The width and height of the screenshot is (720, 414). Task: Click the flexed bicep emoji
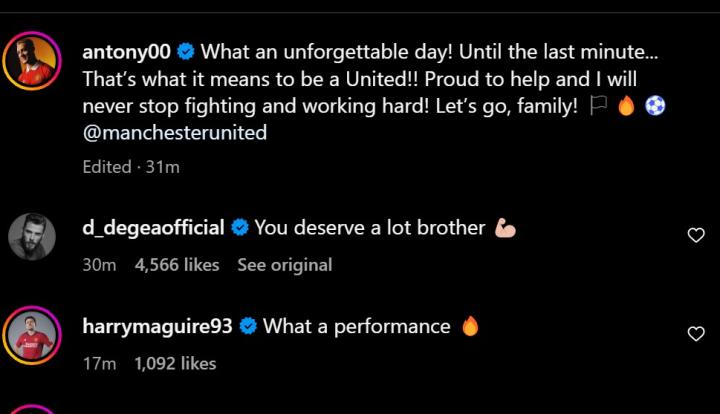[505, 228]
